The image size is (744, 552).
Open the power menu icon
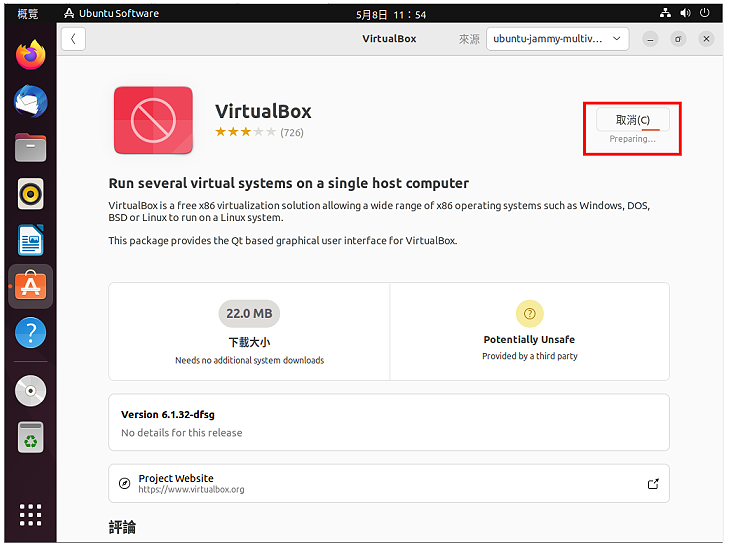click(x=705, y=13)
